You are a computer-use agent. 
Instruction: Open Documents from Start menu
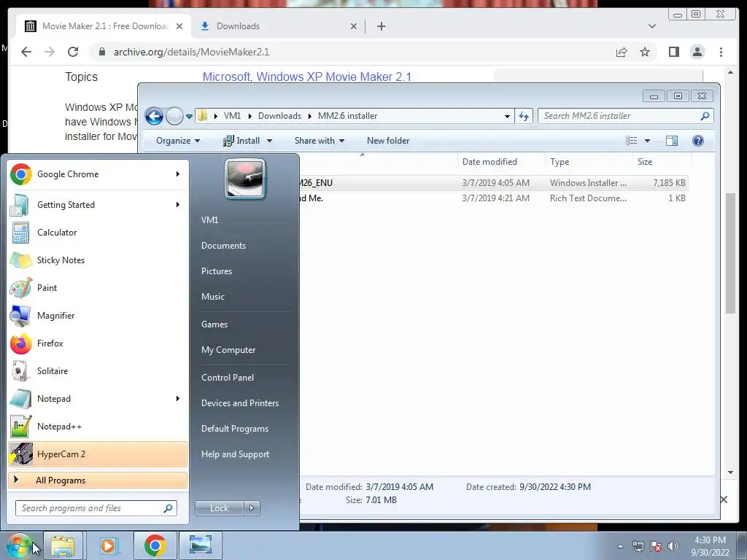(x=223, y=246)
